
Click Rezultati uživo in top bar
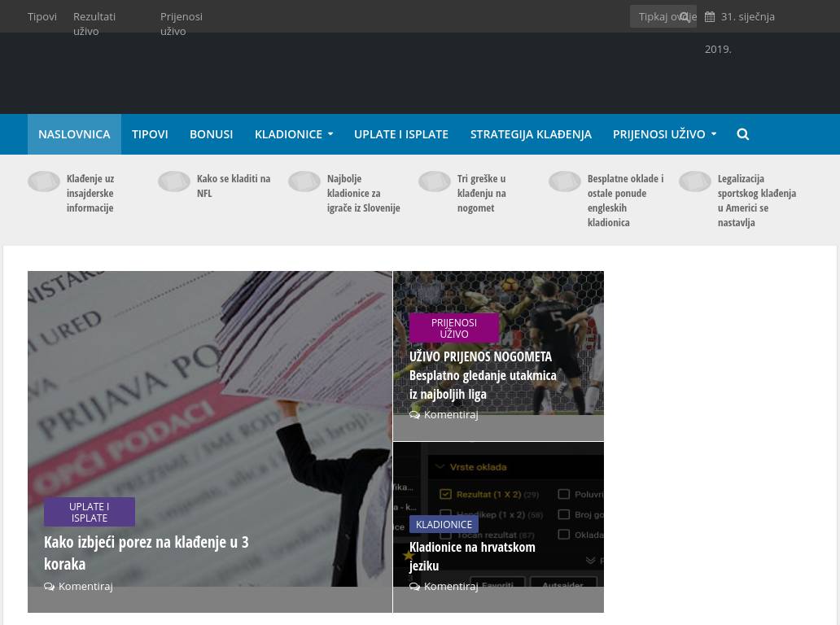point(94,24)
